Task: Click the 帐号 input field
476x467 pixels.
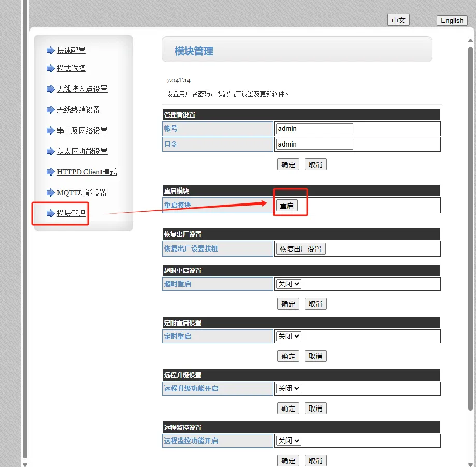Action: pyautogui.click(x=314, y=128)
